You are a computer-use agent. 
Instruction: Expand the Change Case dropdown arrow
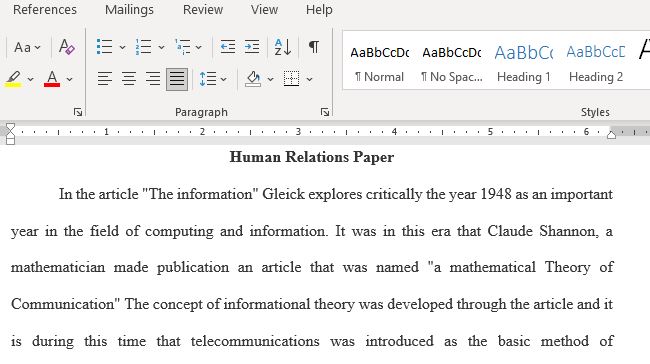pyautogui.click(x=38, y=48)
